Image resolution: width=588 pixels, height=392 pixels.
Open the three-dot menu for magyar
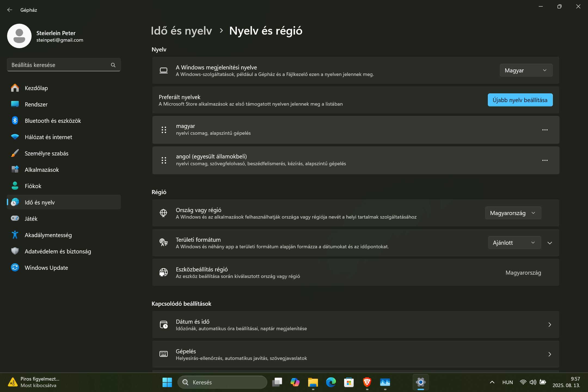545,130
